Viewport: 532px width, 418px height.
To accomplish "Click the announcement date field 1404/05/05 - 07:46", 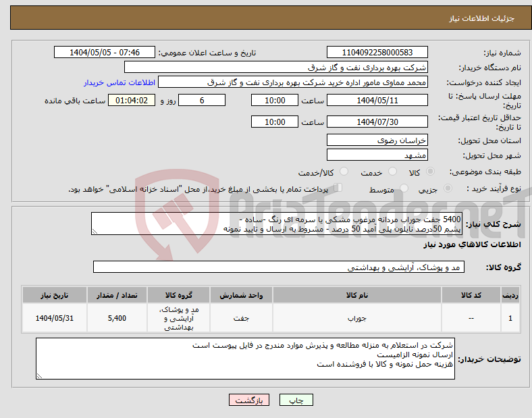I will 105,53.
